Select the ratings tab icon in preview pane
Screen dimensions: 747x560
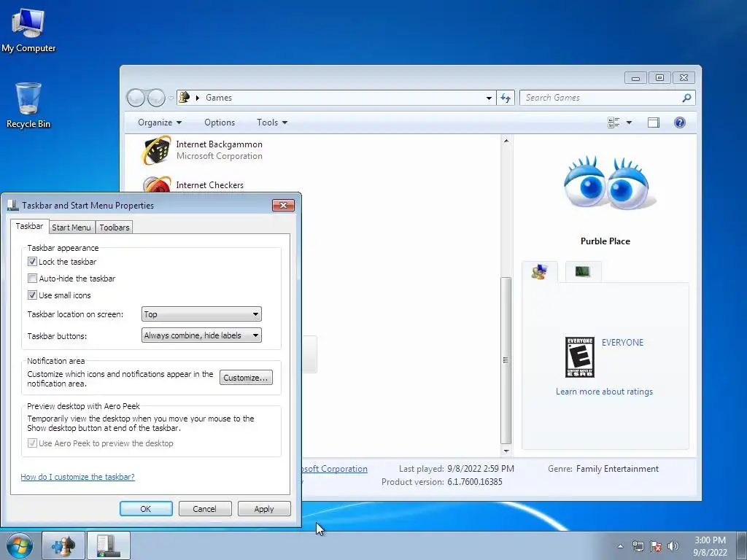(539, 272)
